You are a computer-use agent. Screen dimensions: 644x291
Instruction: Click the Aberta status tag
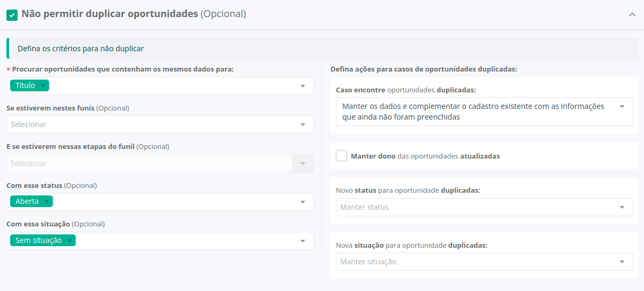(x=27, y=201)
